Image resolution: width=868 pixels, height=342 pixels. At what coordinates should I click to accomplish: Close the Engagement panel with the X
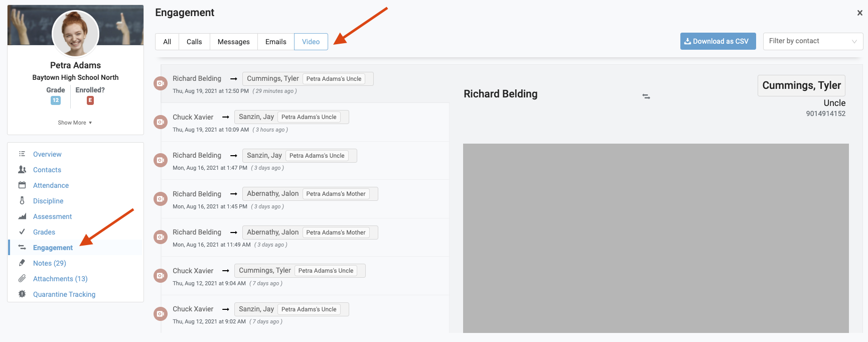point(859,13)
